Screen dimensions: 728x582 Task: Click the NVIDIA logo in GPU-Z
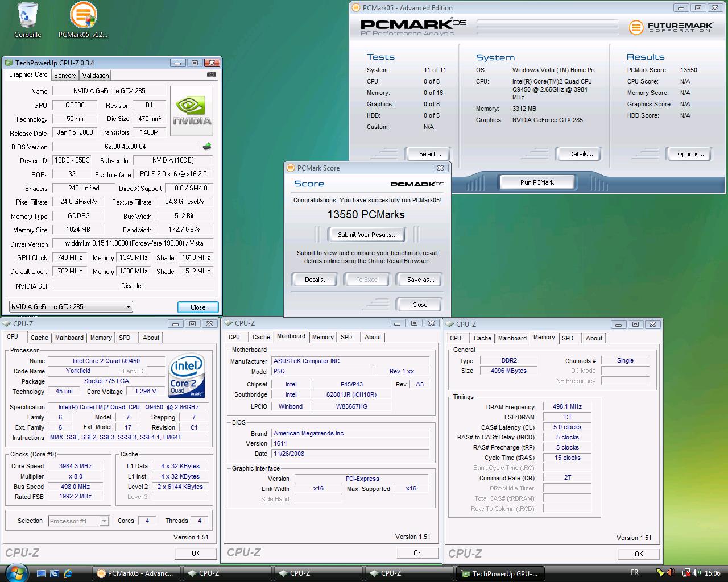pos(192,111)
